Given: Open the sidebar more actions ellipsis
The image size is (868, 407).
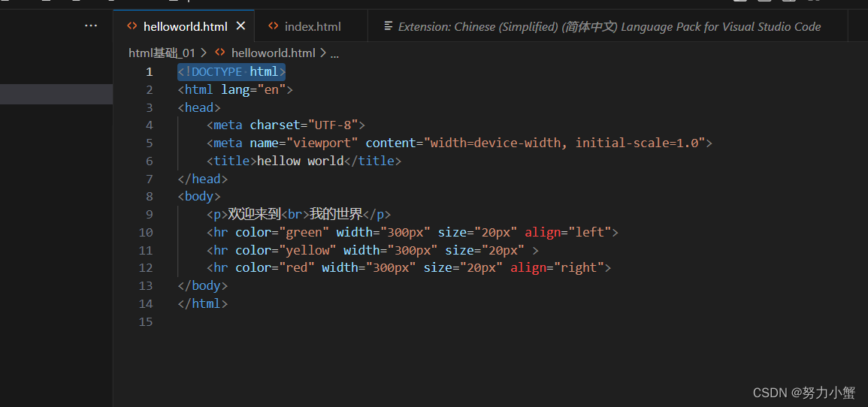Looking at the screenshot, I should pyautogui.click(x=91, y=26).
